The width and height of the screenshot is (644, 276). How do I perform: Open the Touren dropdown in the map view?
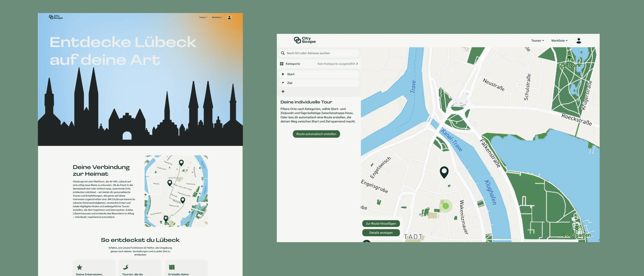pyautogui.click(x=538, y=40)
